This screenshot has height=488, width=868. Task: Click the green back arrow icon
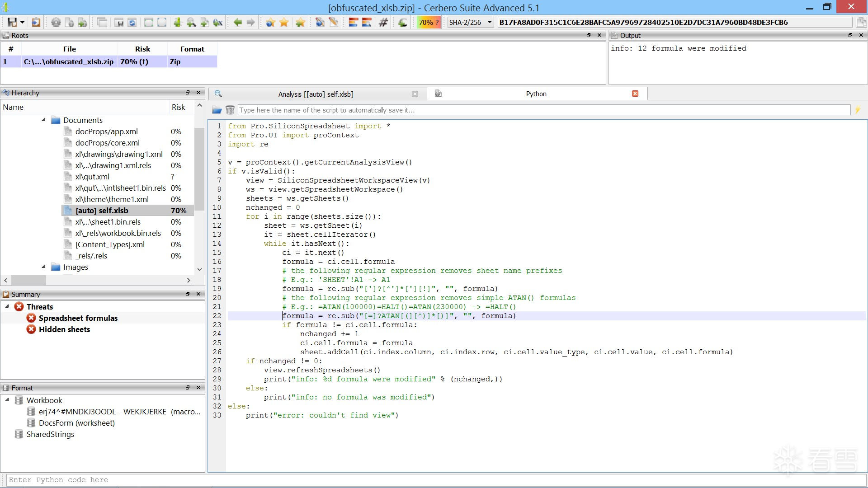pyautogui.click(x=237, y=22)
